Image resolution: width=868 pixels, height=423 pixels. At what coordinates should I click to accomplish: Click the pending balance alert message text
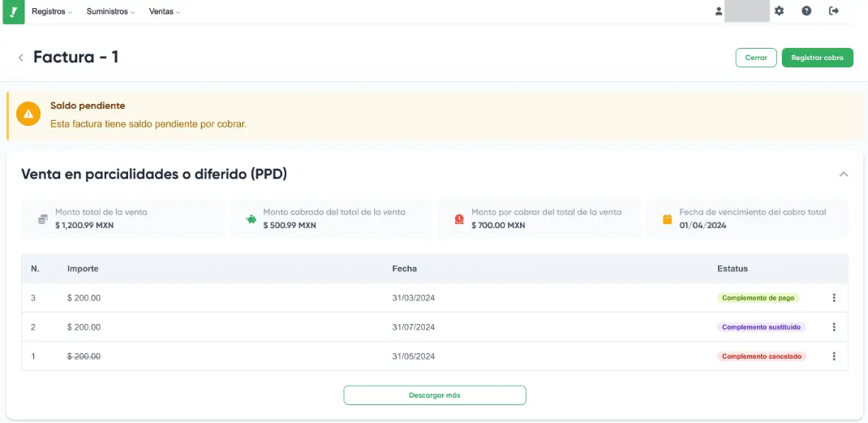click(148, 123)
